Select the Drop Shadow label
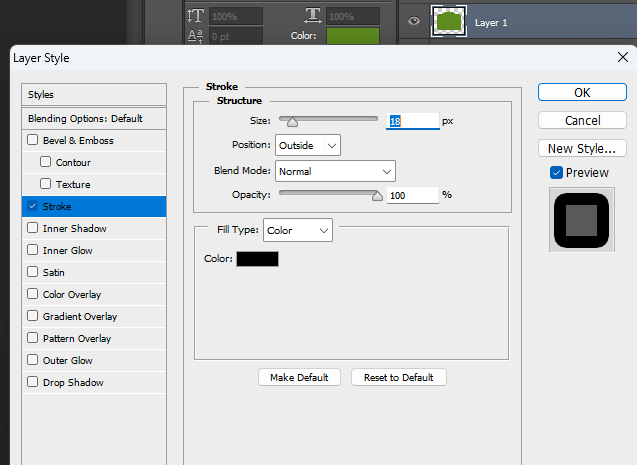637x465 pixels. [x=73, y=383]
